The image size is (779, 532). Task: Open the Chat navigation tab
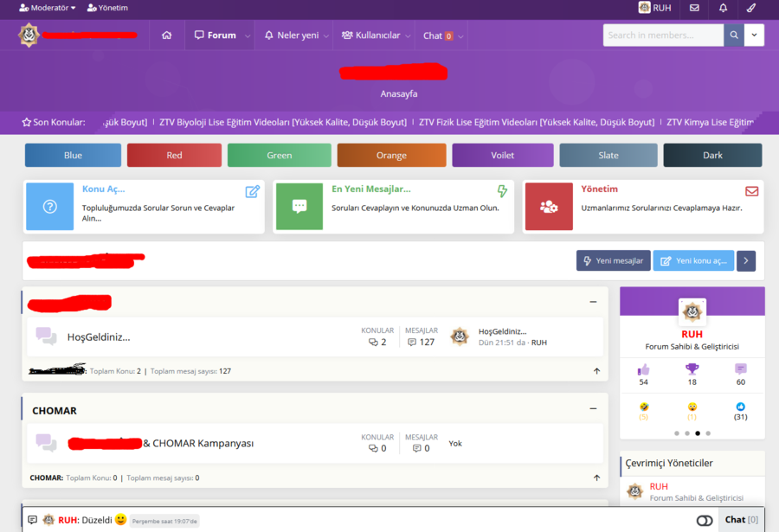(438, 35)
